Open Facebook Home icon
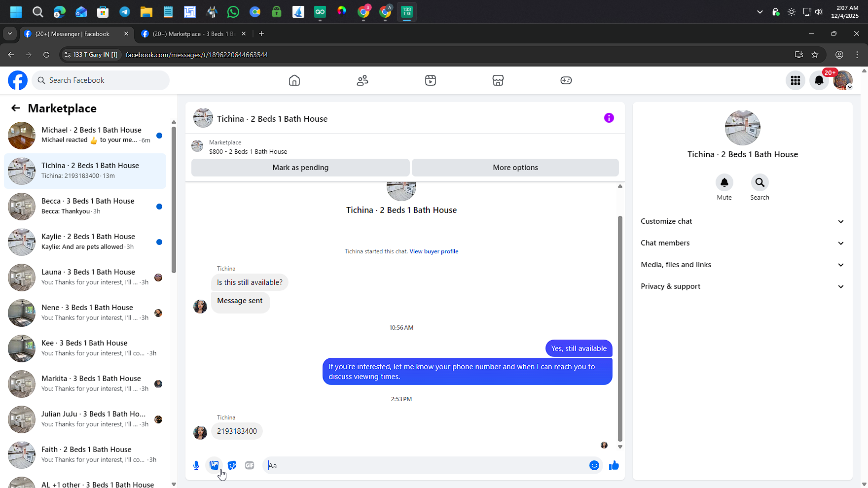Screen dimensions: 868x488 [294, 80]
